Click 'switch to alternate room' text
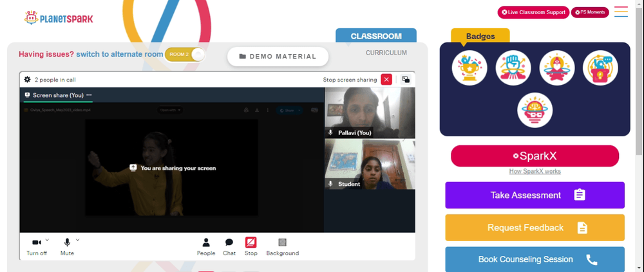Viewport: 644px width, 272px height. coord(120,54)
